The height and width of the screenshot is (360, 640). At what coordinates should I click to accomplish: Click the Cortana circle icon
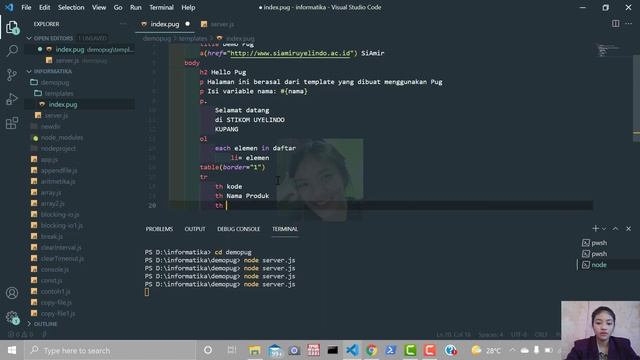pos(208,350)
